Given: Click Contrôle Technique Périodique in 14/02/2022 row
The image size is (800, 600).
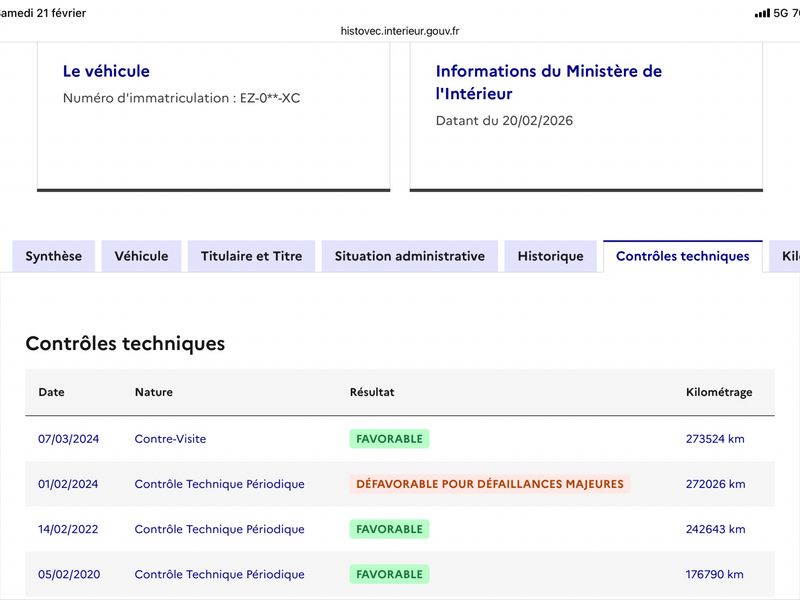Looking at the screenshot, I should click(219, 529).
